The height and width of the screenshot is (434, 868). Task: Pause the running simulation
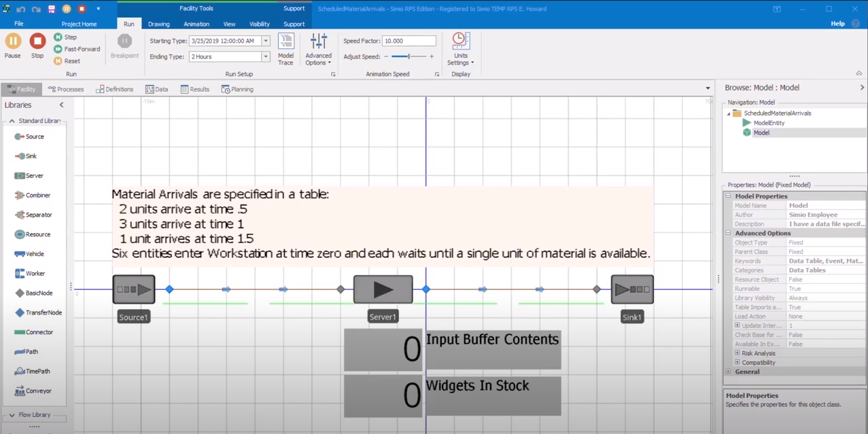point(13,45)
